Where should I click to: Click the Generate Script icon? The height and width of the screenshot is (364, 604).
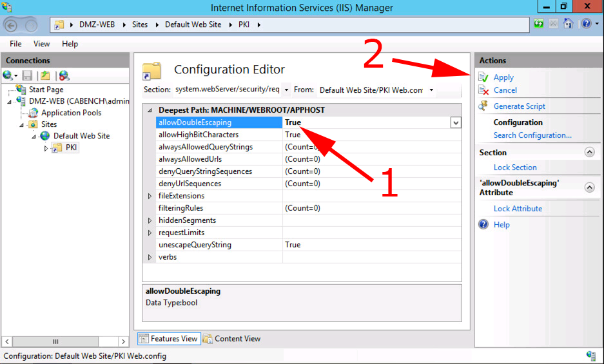pyautogui.click(x=483, y=106)
